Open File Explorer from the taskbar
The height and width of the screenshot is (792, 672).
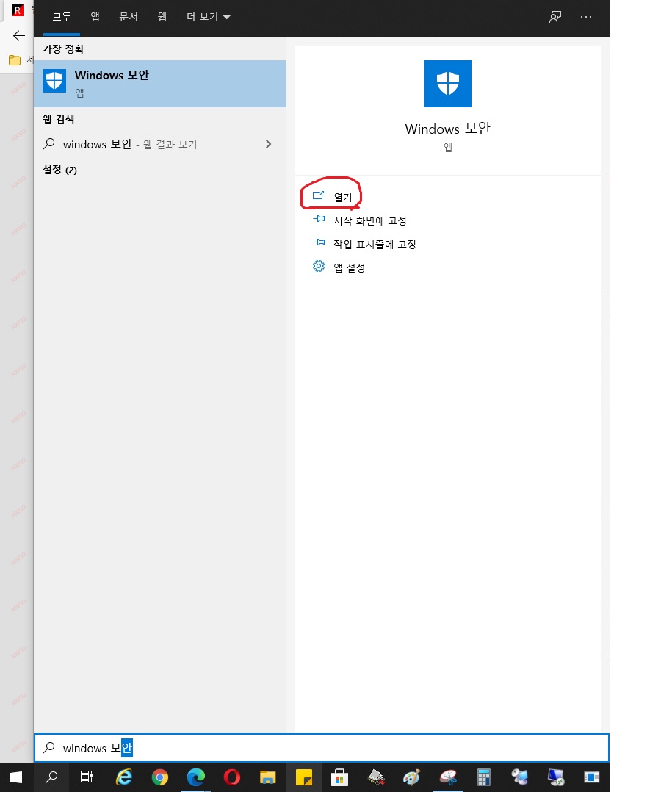click(x=267, y=777)
